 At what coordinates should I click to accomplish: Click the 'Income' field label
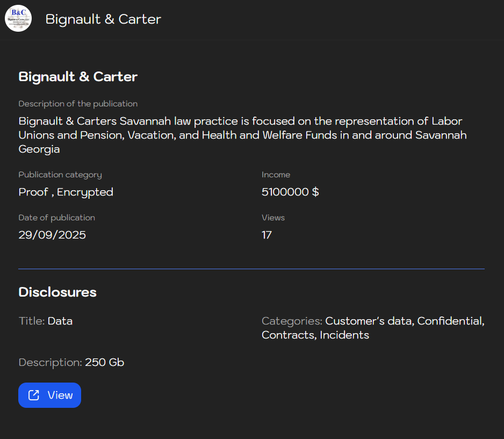[276, 175]
